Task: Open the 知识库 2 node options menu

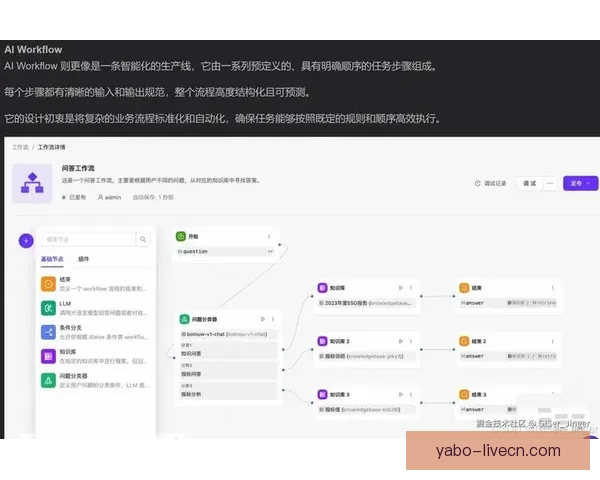Action: (x=411, y=341)
